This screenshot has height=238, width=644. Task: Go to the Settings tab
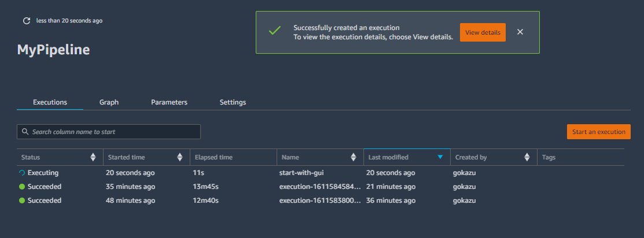coord(232,102)
